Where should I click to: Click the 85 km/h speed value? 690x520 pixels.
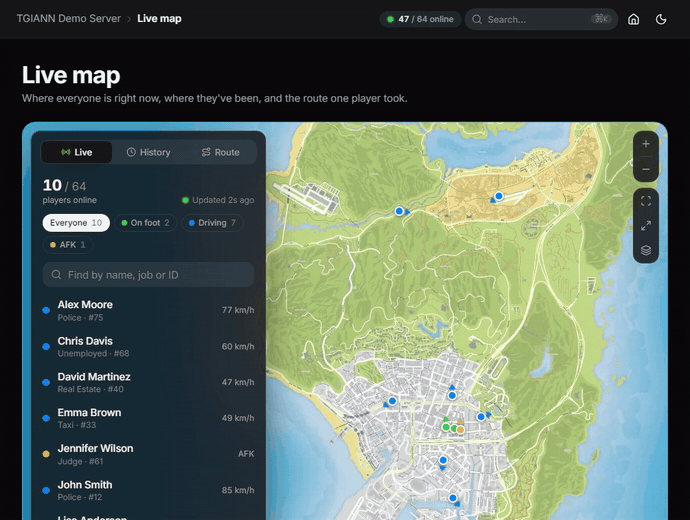point(238,490)
